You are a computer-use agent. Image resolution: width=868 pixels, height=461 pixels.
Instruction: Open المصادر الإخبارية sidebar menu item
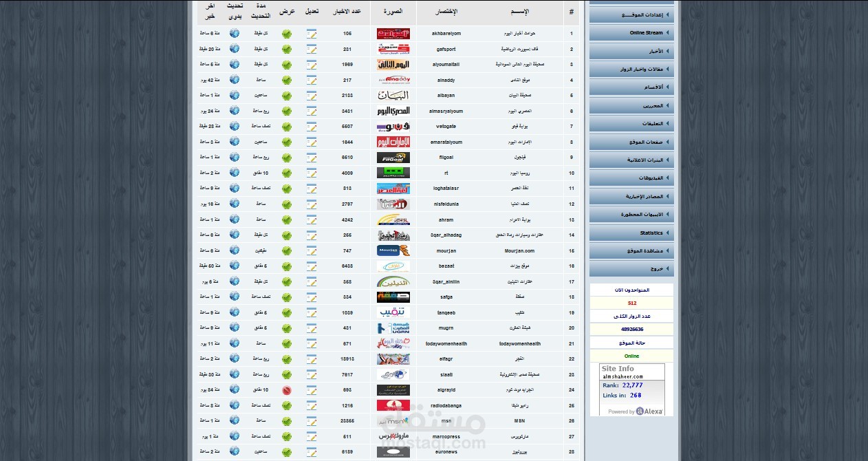tap(631, 196)
